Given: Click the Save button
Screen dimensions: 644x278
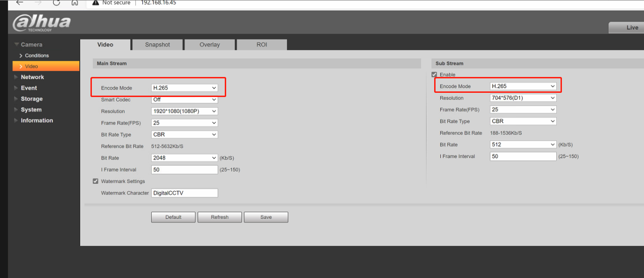Looking at the screenshot, I should 266,217.
